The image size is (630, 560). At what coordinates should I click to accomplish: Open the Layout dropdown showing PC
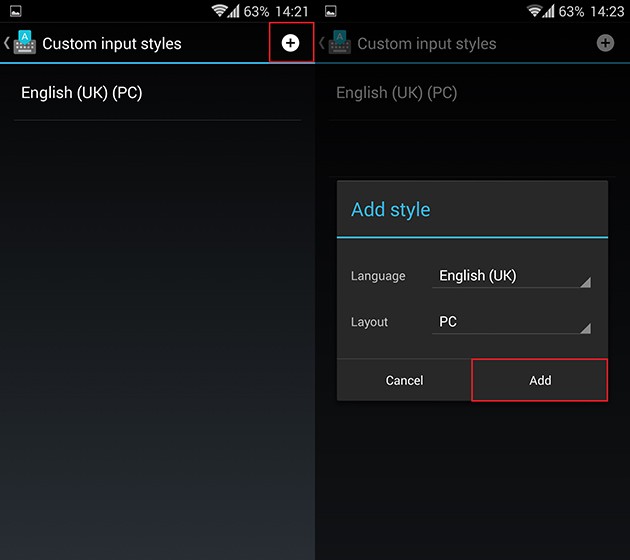[511, 322]
